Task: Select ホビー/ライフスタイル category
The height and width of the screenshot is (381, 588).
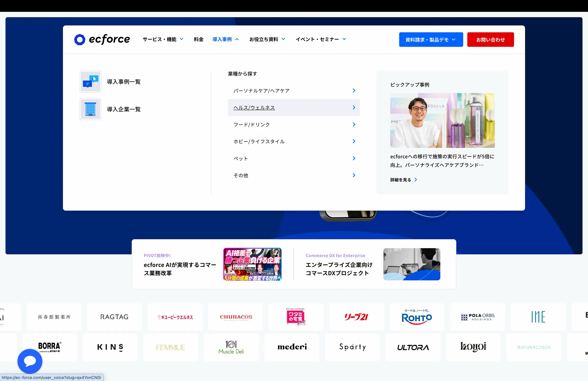Action: (294, 141)
